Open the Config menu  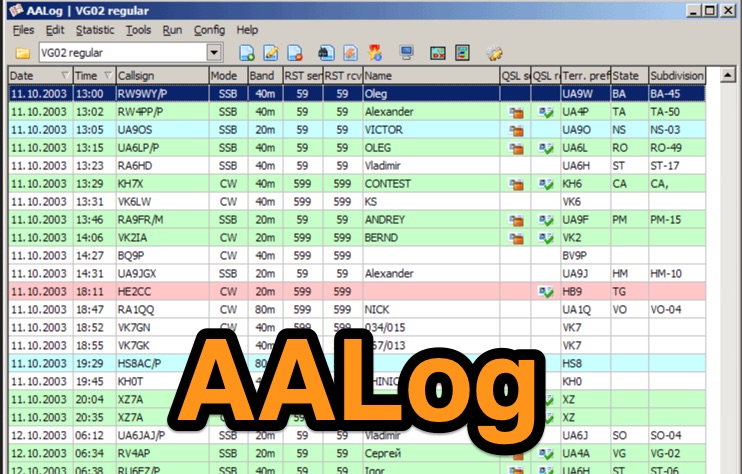click(x=209, y=30)
